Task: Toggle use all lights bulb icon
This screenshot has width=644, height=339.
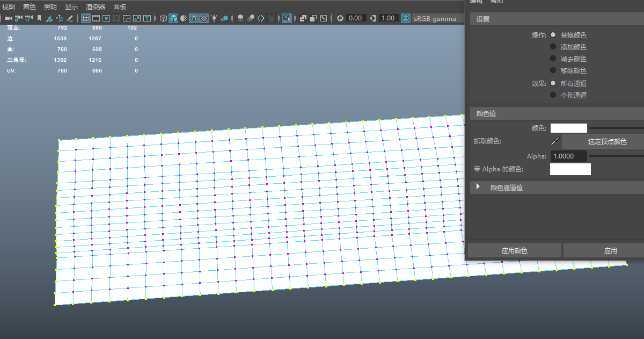Action: point(214,18)
